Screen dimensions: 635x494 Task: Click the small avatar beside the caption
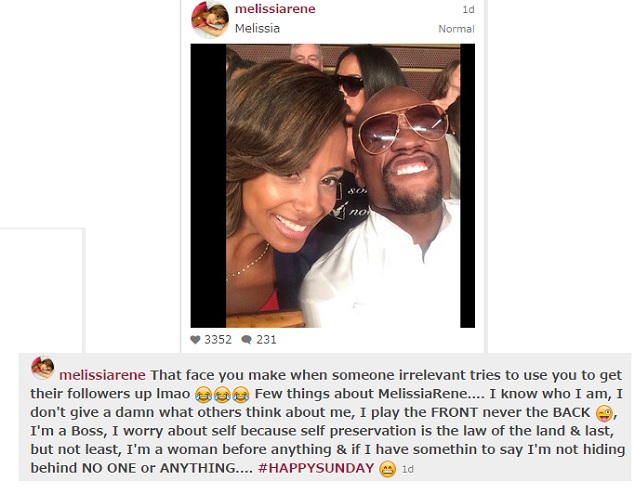[43, 369]
